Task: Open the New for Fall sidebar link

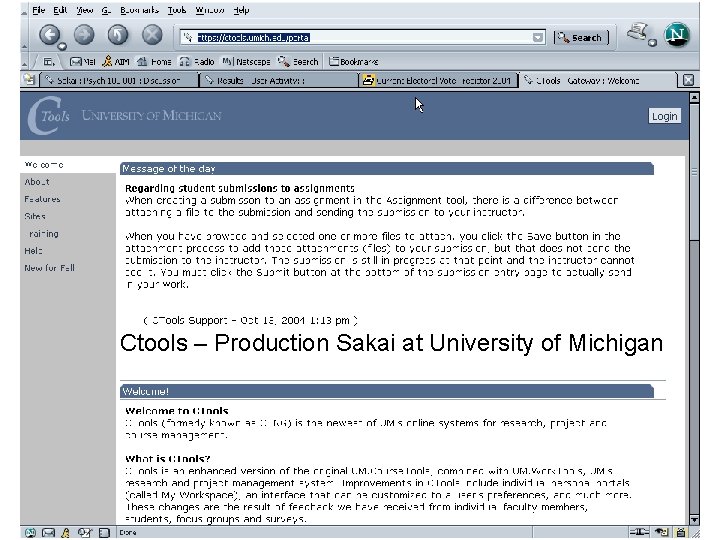Action: (x=50, y=268)
